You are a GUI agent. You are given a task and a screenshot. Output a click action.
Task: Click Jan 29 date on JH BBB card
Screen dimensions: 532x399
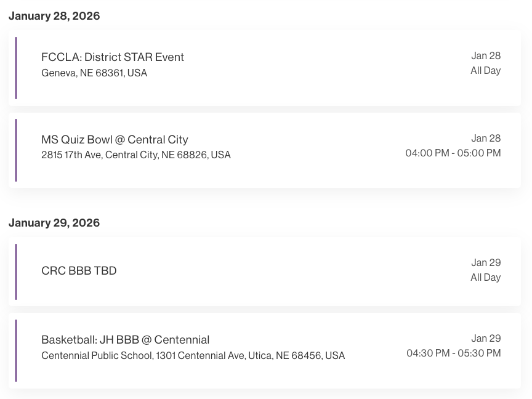click(x=486, y=339)
